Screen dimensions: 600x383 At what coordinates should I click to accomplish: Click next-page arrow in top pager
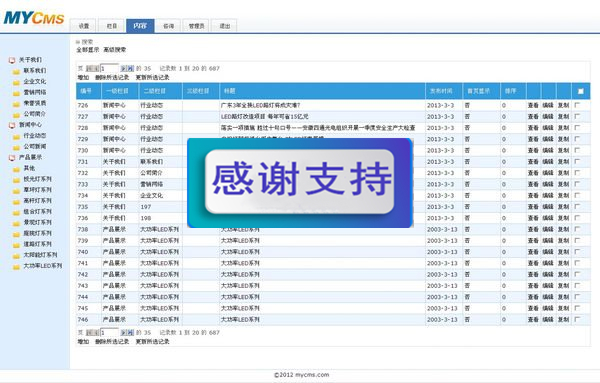(124, 68)
